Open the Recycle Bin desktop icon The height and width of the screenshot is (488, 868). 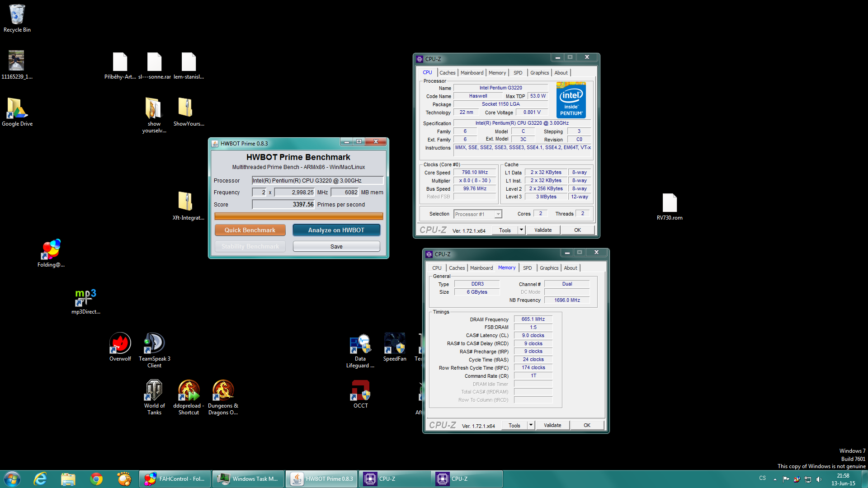(x=17, y=18)
